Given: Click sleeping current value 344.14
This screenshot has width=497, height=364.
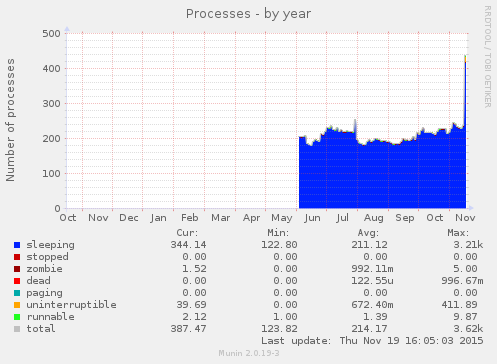Looking at the screenshot, I should pos(188,245).
